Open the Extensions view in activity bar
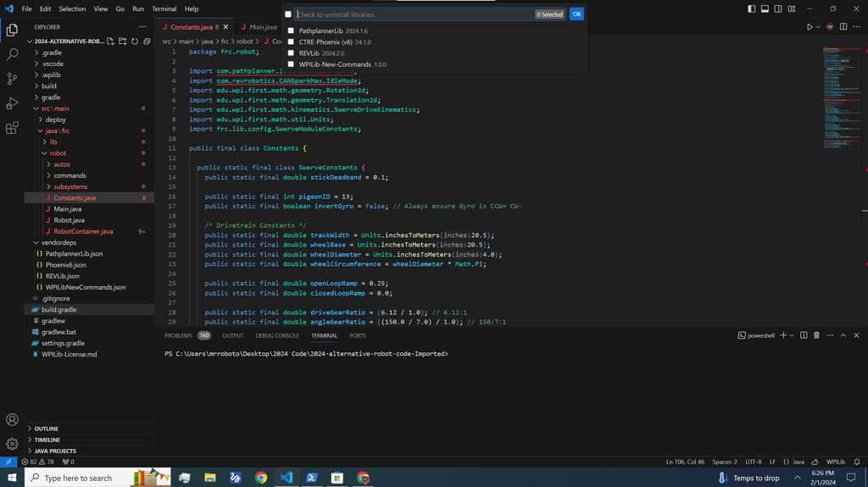The image size is (868, 487). [12, 128]
